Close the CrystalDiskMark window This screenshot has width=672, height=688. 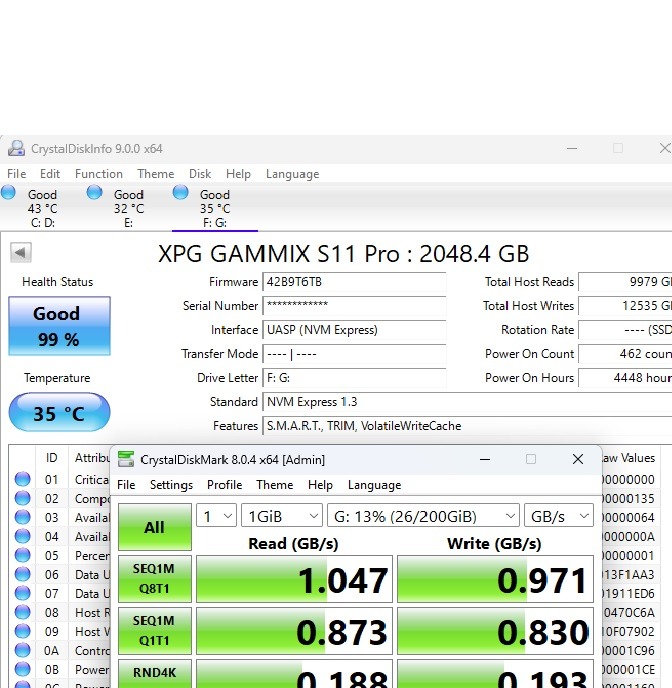578,459
